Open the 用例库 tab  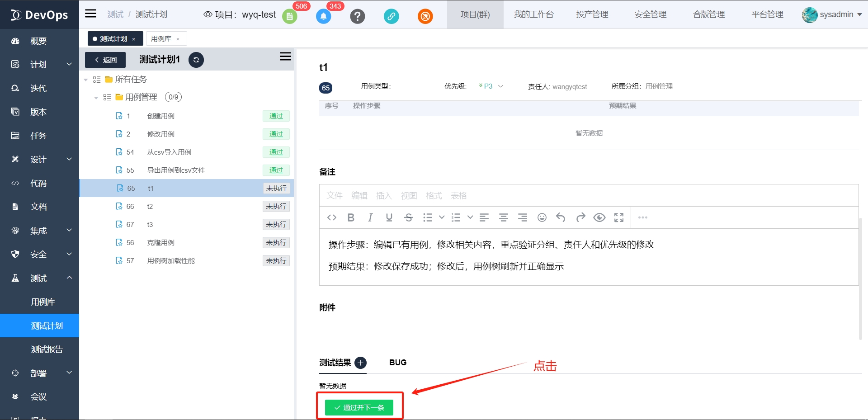coord(161,39)
